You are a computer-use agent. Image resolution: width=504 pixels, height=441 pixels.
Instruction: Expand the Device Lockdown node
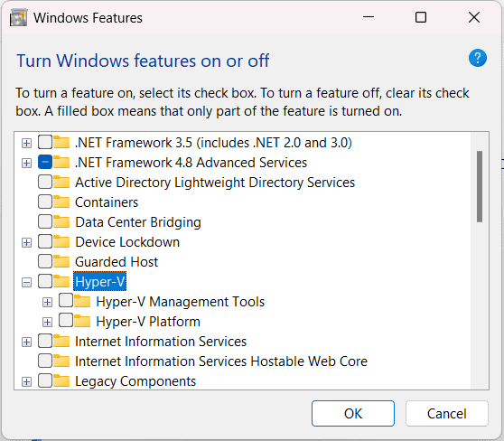coord(27,243)
